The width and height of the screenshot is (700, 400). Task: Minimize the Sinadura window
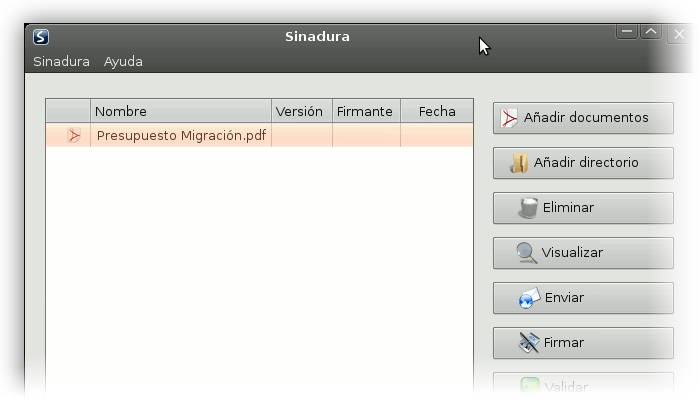point(627,32)
